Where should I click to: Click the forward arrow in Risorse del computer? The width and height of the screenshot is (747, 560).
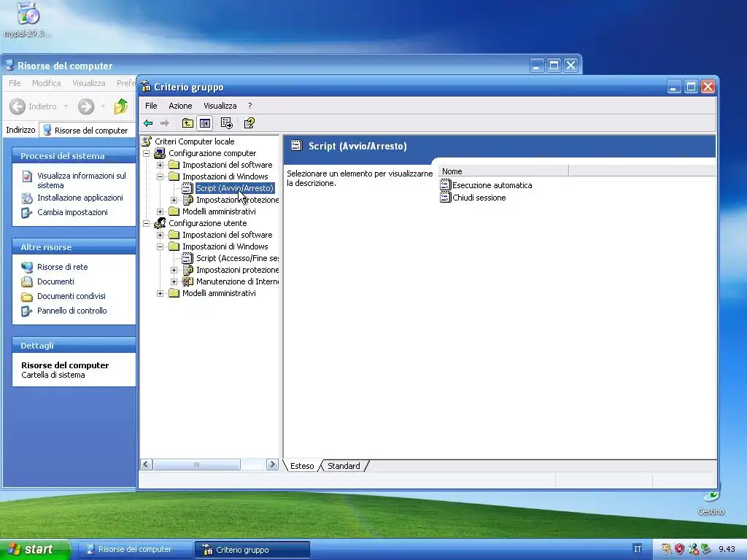point(86,106)
